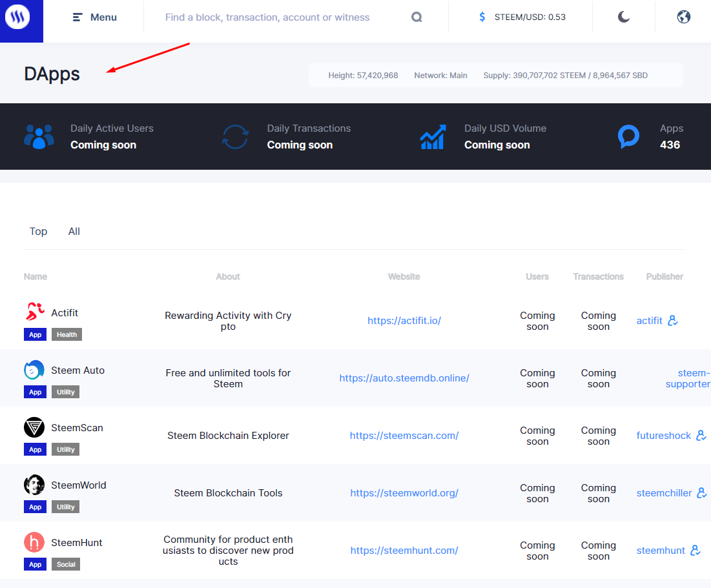This screenshot has height=588, width=711.
Task: Open the https://steemhunt.com/ link
Action: [404, 551]
